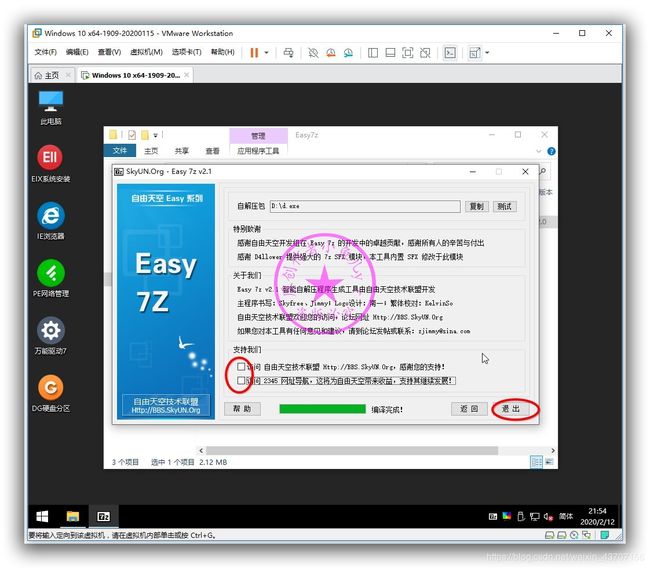Open File Explorer from guest taskbar
The image size is (650, 568).
coord(73,516)
